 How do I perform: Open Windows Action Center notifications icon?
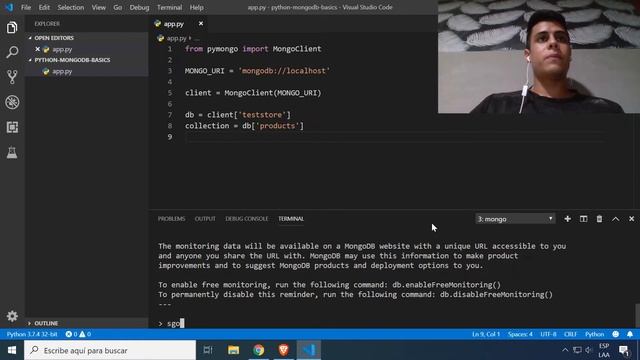pos(624,350)
